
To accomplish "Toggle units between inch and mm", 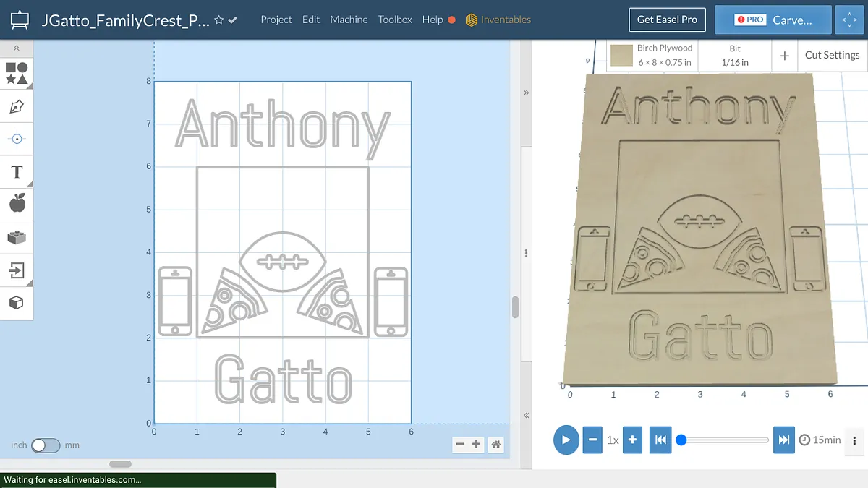I will (46, 445).
